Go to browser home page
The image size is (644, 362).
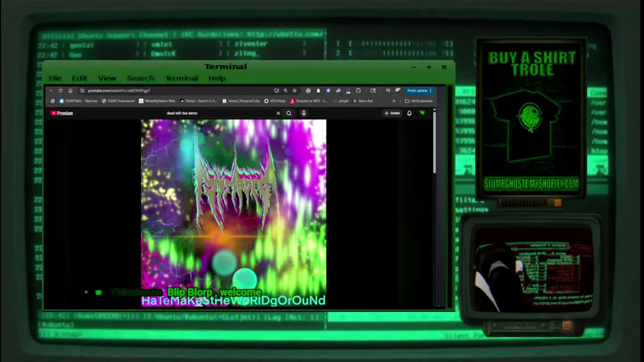click(x=70, y=90)
